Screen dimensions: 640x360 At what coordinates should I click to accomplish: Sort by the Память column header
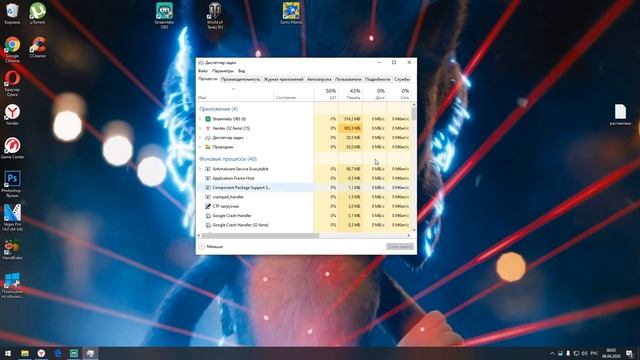coord(350,94)
